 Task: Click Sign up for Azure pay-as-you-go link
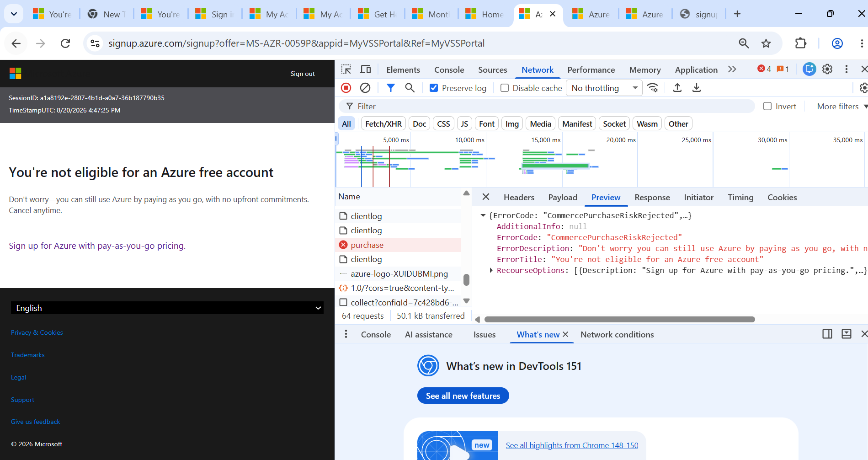coord(96,246)
